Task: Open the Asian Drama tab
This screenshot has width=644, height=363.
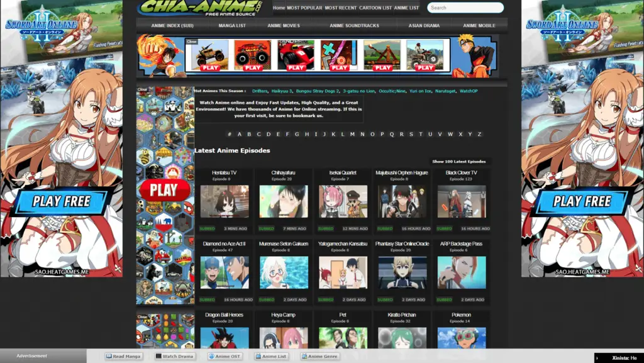Action: tap(424, 25)
